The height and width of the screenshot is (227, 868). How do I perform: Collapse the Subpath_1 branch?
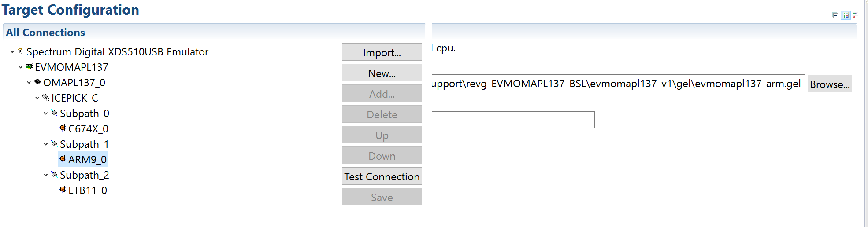(46, 144)
